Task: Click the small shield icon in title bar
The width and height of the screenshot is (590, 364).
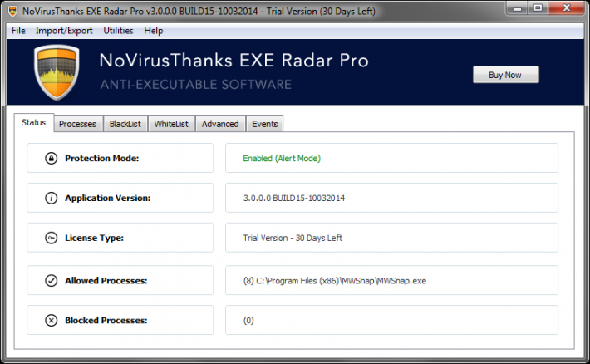Action: tap(12, 12)
